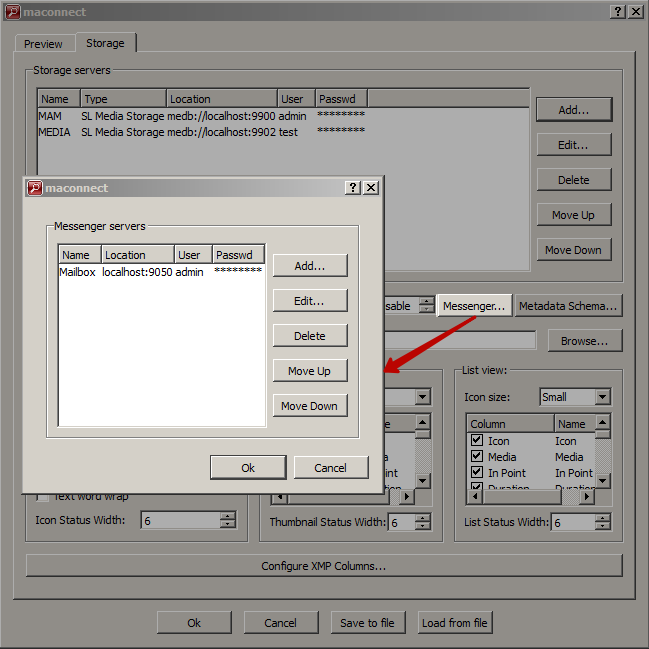Click the Delete button for storage servers
The width and height of the screenshot is (649, 649).
tap(574, 180)
